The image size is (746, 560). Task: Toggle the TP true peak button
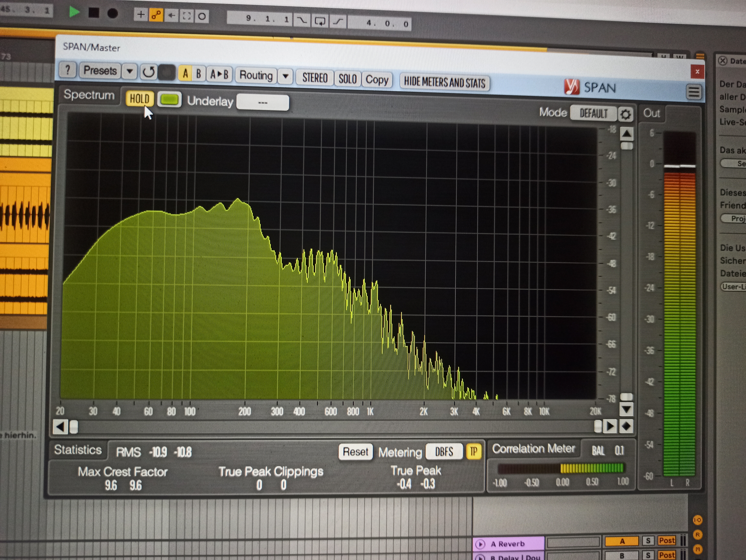[474, 451]
